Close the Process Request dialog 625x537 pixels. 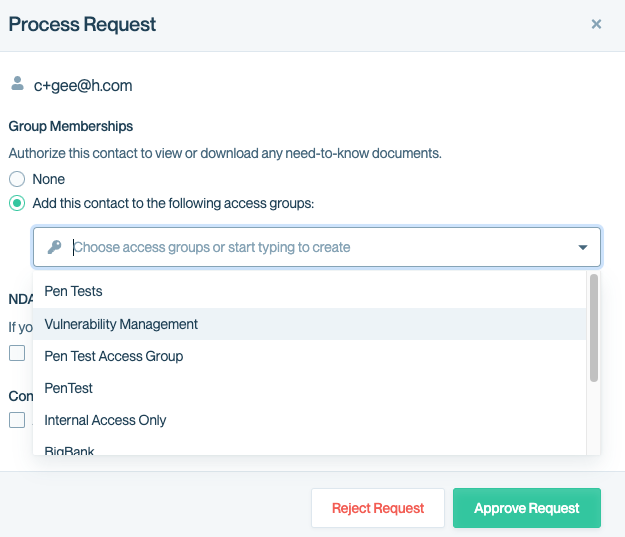(596, 24)
